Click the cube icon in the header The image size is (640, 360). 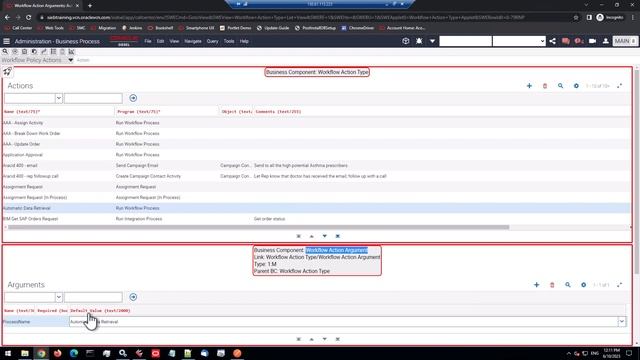coord(406,41)
